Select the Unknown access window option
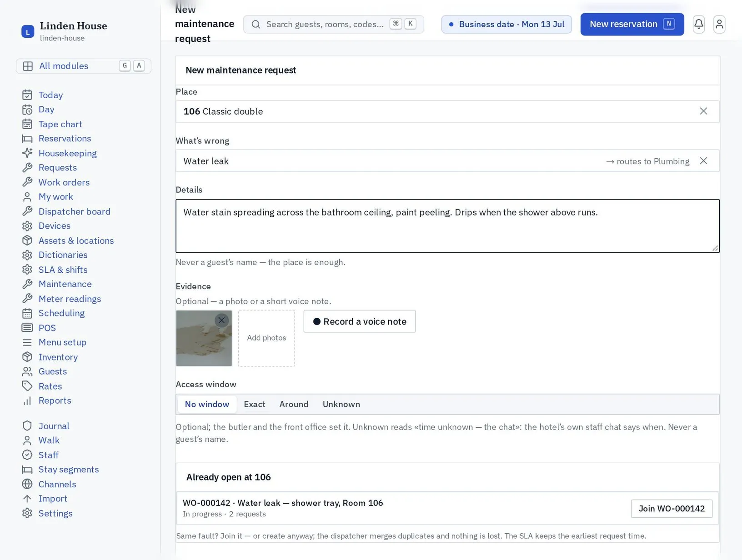 point(341,404)
